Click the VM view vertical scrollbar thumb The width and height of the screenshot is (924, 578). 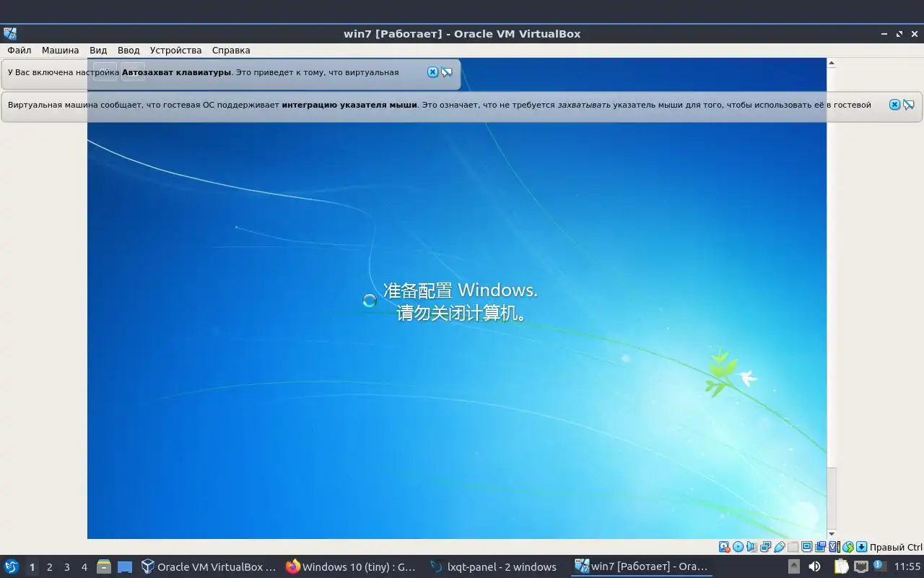(x=831, y=498)
